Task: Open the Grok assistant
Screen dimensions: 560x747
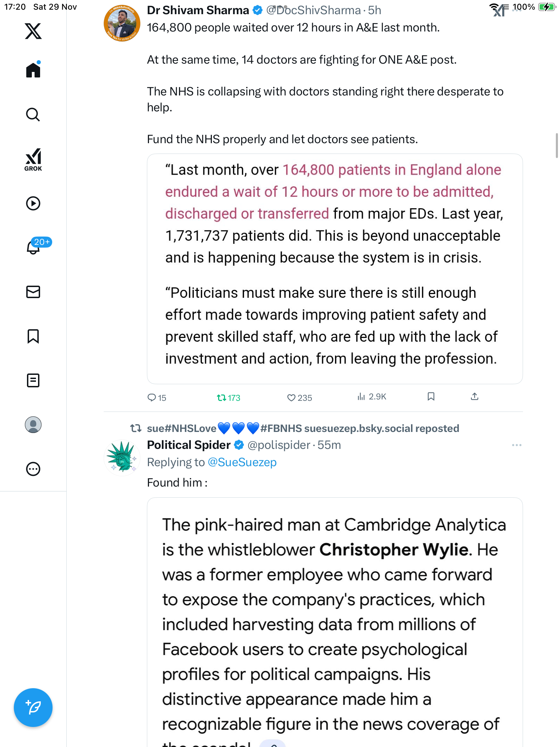Action: 33,159
